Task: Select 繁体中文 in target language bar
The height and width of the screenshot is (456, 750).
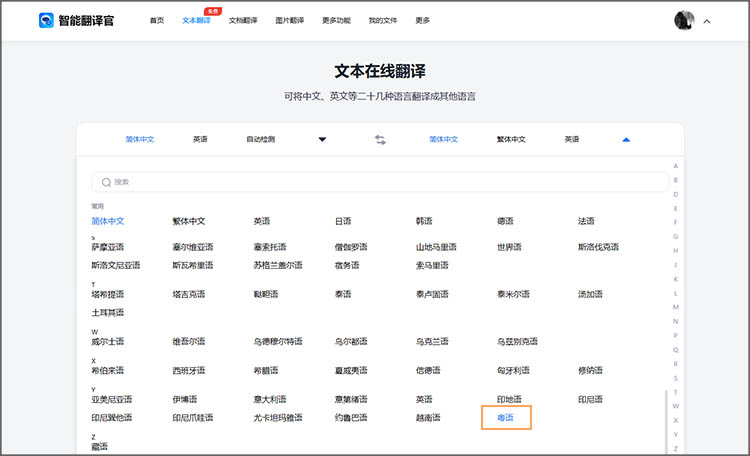Action: click(511, 139)
